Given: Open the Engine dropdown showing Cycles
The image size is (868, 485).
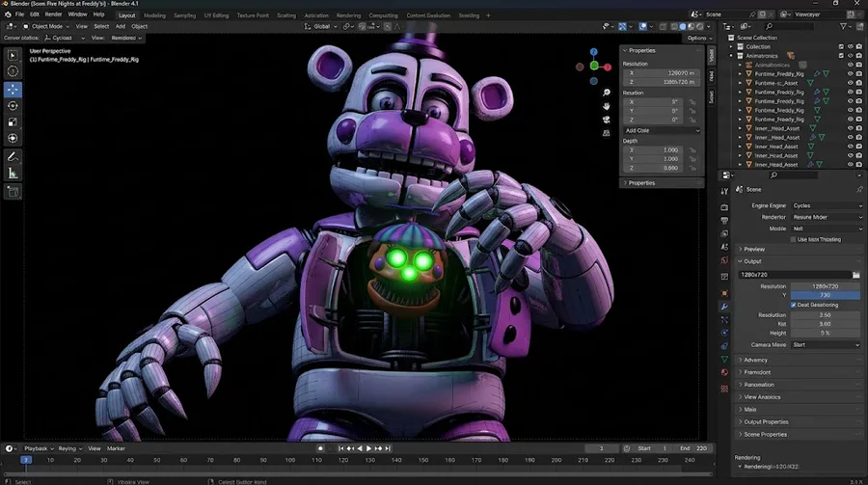Looking at the screenshot, I should click(x=827, y=205).
